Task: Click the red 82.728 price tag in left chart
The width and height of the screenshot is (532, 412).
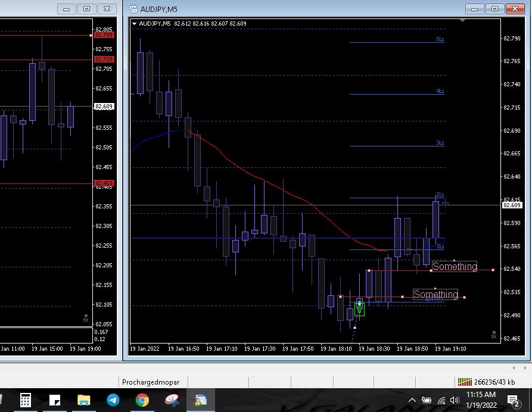Action: (x=104, y=60)
